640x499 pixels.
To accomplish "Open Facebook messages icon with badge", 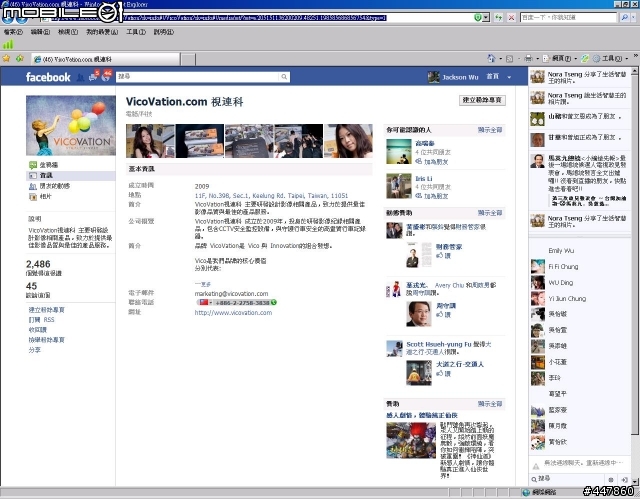I will tap(93, 76).
